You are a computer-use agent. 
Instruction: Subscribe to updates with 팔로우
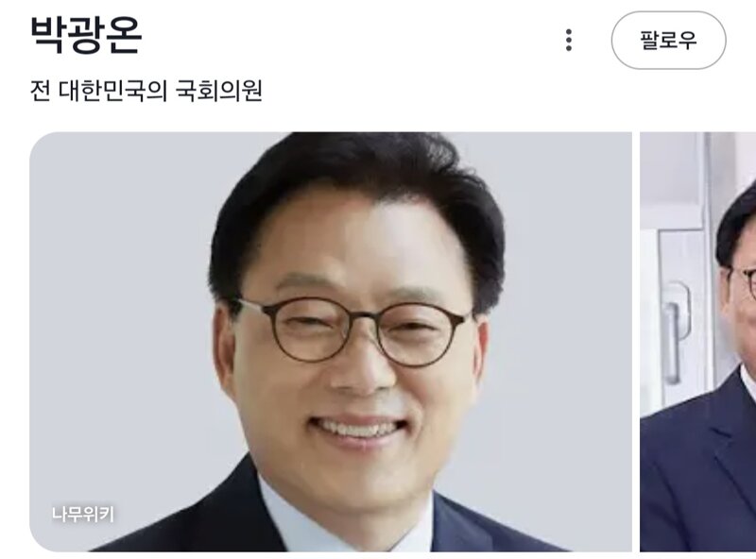tap(668, 40)
